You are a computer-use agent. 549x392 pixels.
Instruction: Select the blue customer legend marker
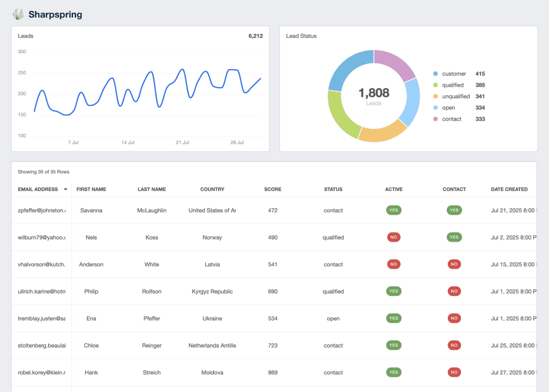pyautogui.click(x=436, y=74)
